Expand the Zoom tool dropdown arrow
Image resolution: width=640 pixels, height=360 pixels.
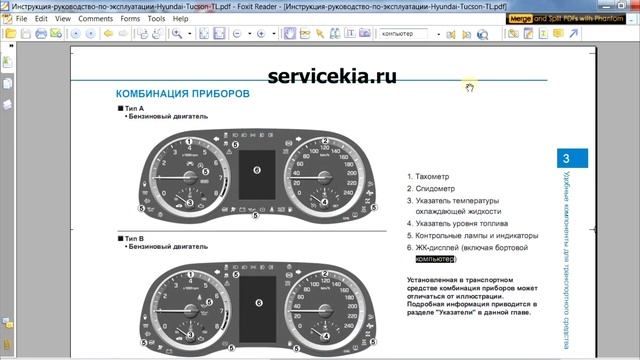tap(190, 34)
